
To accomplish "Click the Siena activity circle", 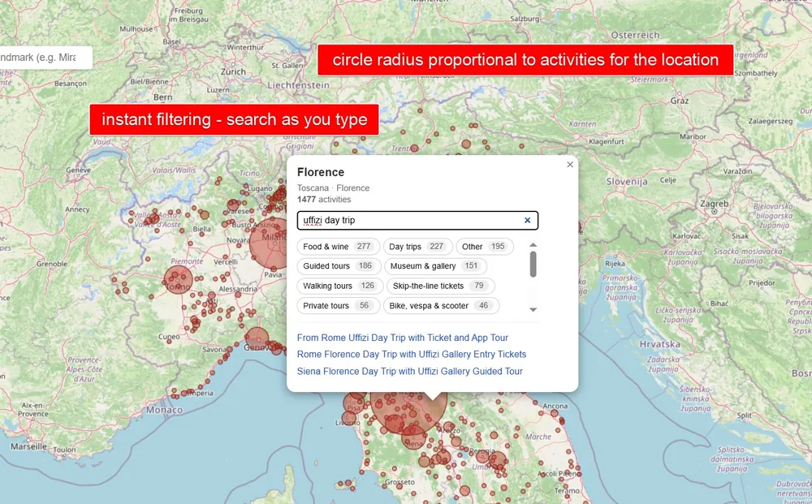I will point(414,437).
